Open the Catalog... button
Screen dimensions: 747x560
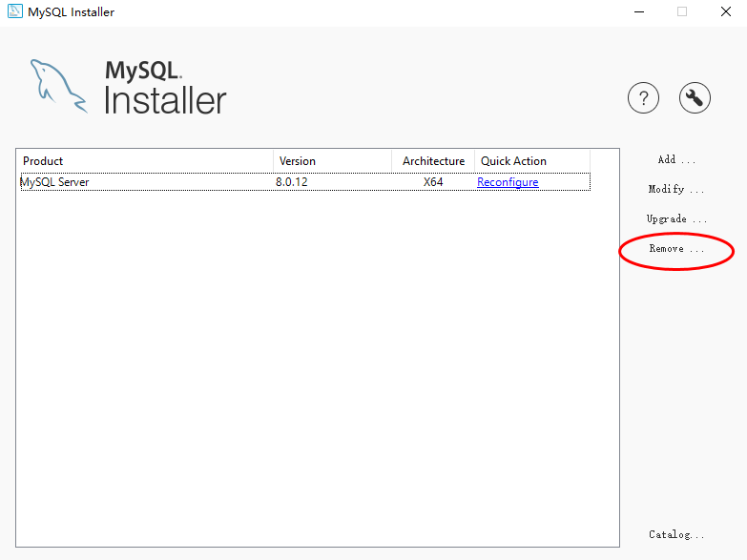[x=676, y=534]
